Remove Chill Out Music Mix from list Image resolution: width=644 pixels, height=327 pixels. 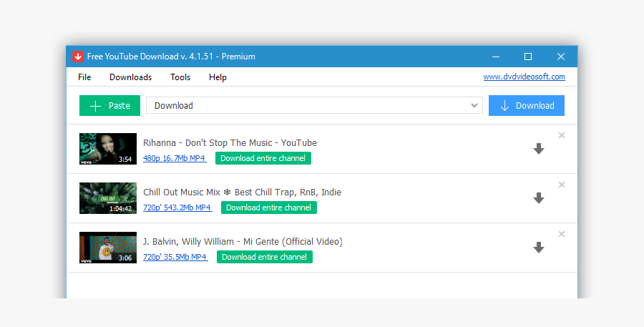click(562, 185)
